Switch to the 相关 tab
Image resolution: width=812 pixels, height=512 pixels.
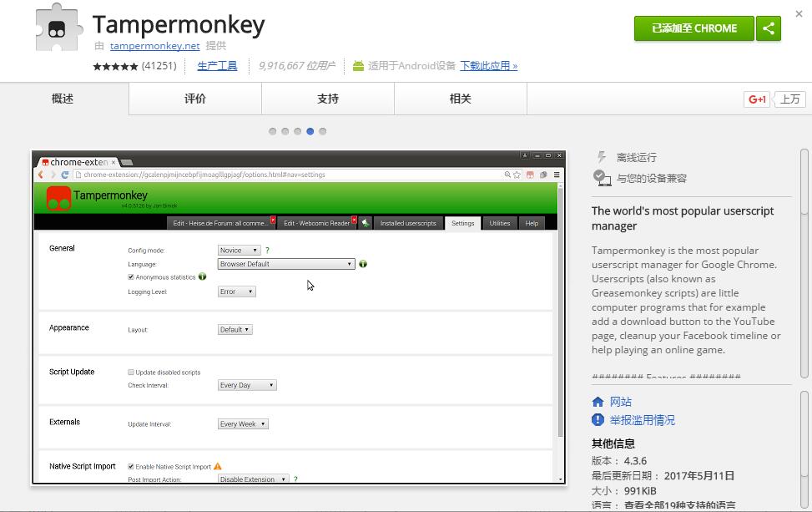[x=461, y=99]
